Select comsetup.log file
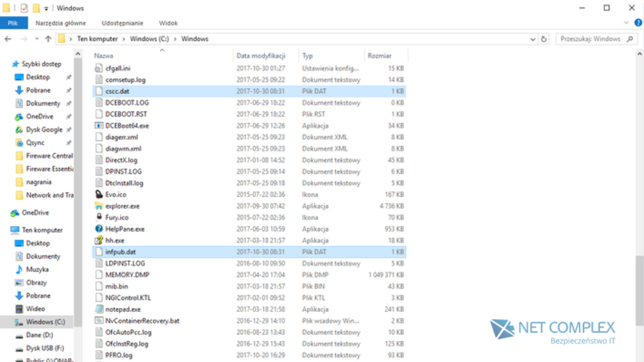Image resolution: width=644 pixels, height=362 pixels. coord(125,79)
